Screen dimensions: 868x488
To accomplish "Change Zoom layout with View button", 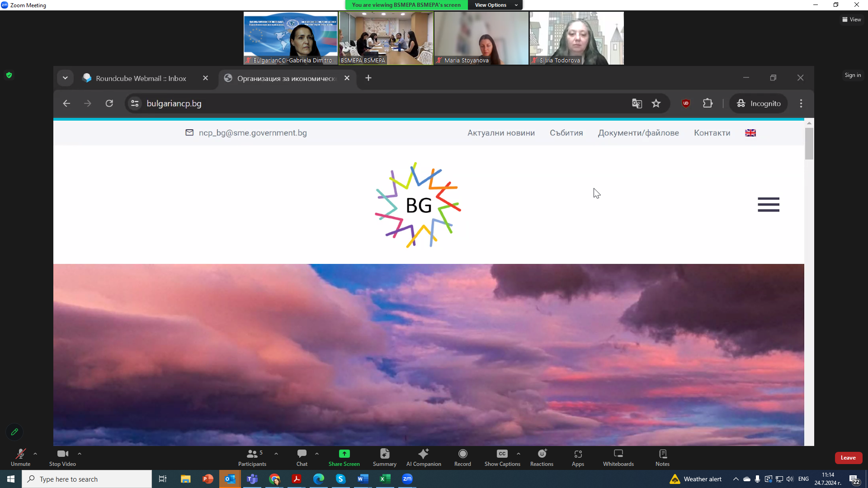I will click(x=852, y=19).
